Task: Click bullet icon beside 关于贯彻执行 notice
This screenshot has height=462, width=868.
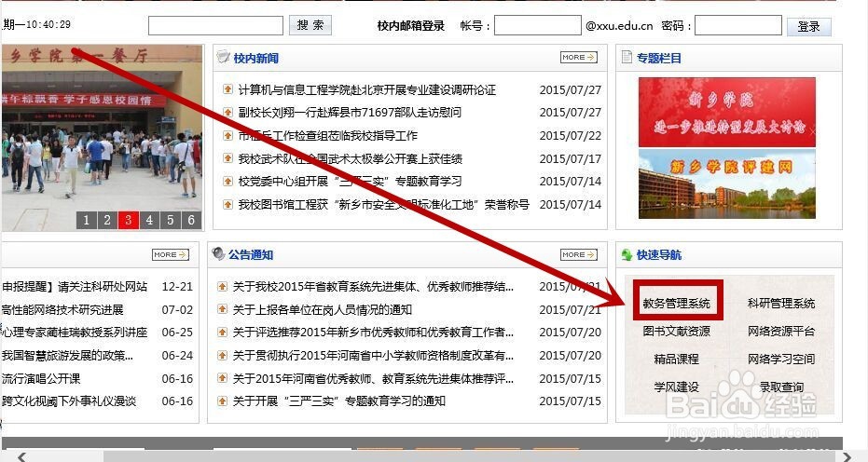Action: [222, 355]
